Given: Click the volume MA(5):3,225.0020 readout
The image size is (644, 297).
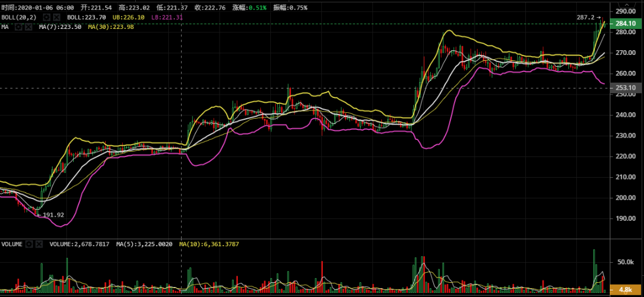Looking at the screenshot, I should pos(144,244).
